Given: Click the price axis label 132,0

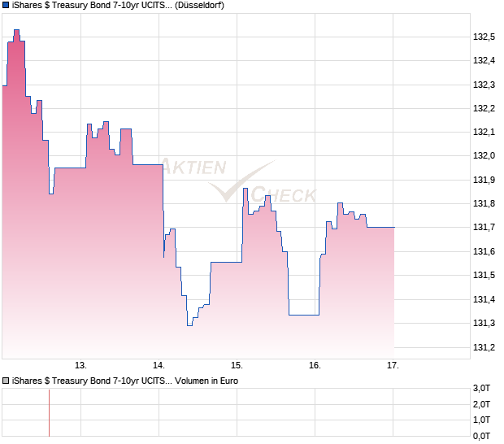Looking at the screenshot, I should click(x=484, y=155).
